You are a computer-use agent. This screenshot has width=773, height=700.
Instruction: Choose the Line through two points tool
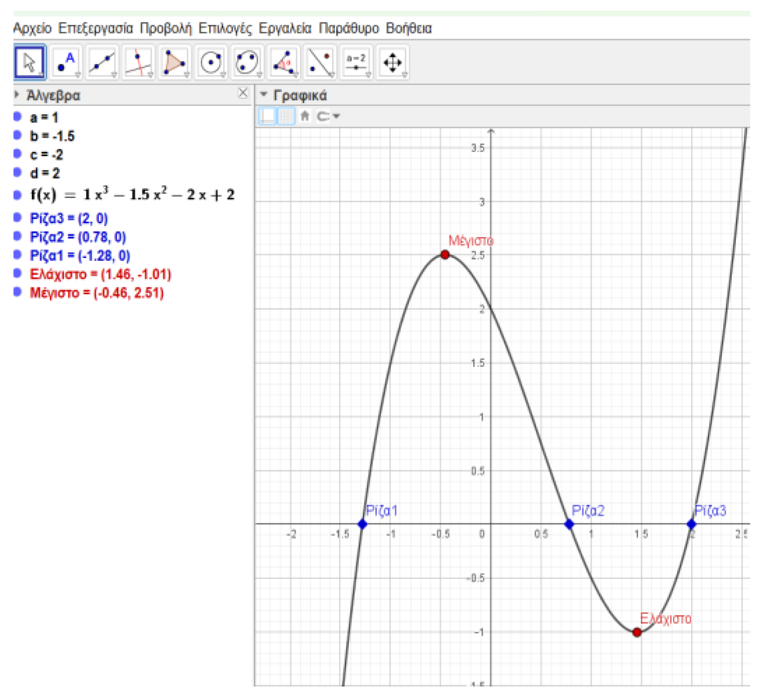pos(102,62)
